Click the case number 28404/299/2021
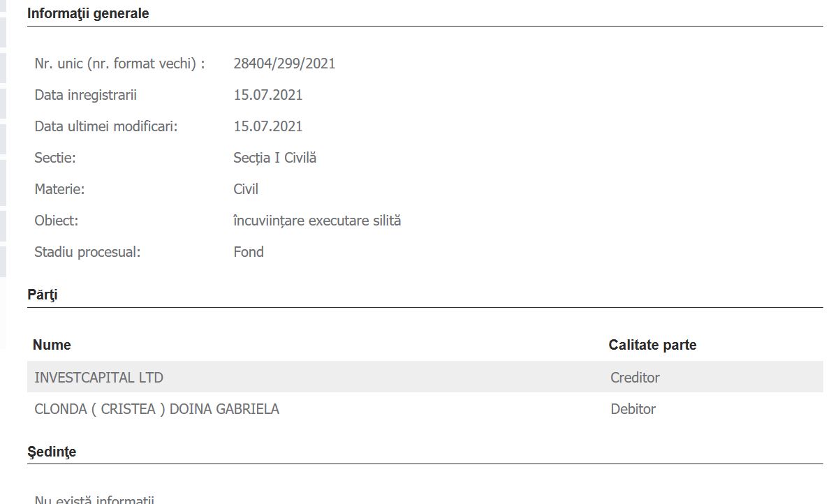Viewport: 831px width, 504px height. point(284,64)
